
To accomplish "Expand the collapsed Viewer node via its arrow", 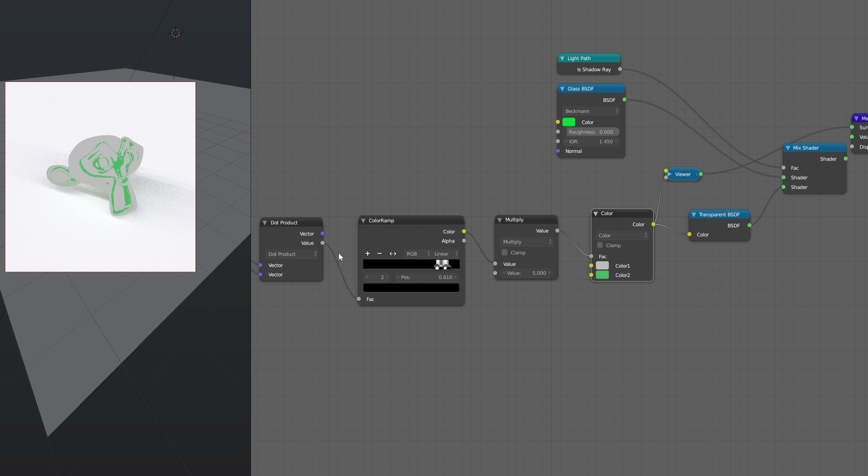I will pos(670,174).
